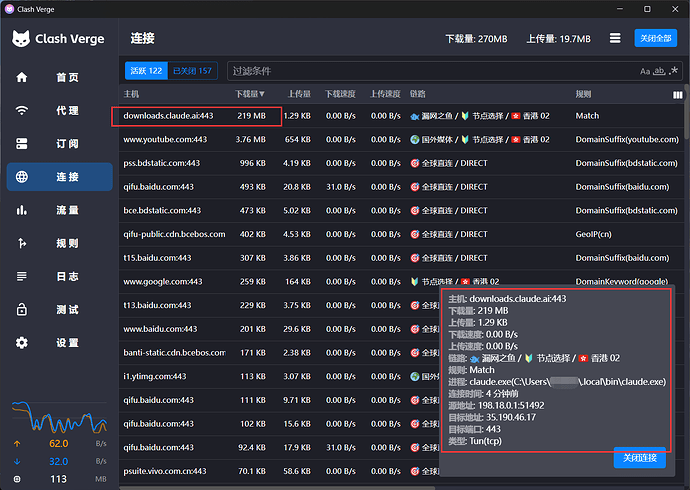Click the traffic graph in the sidebar

tap(59, 417)
